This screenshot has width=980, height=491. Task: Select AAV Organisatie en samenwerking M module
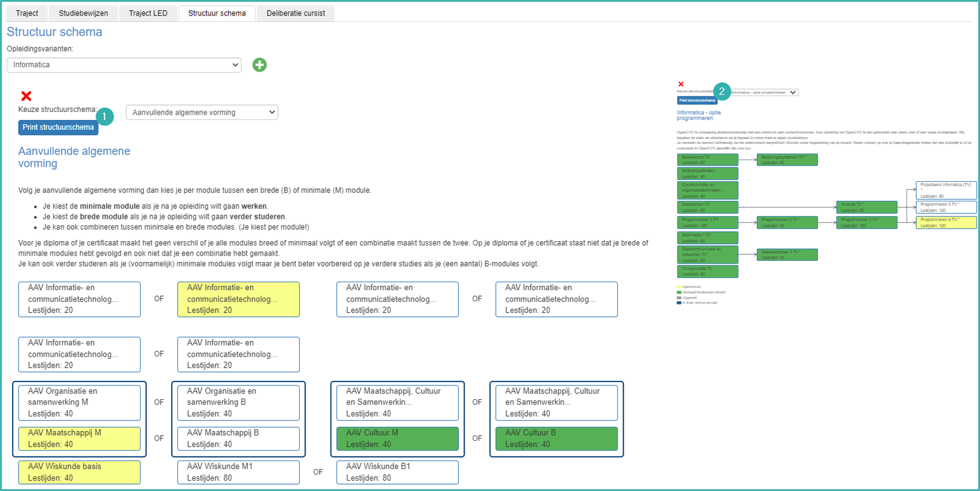click(x=80, y=403)
